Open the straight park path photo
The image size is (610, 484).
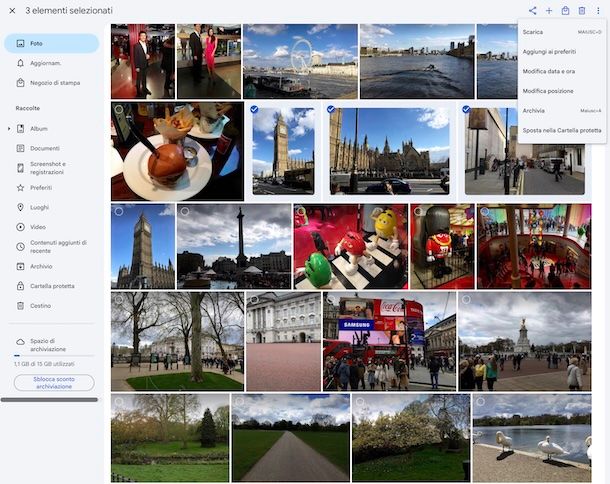pos(291,438)
